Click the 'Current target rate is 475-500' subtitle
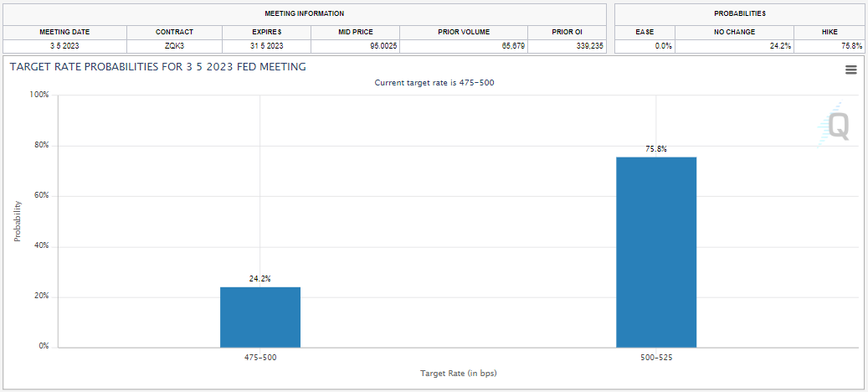The width and height of the screenshot is (868, 392). pos(434,83)
